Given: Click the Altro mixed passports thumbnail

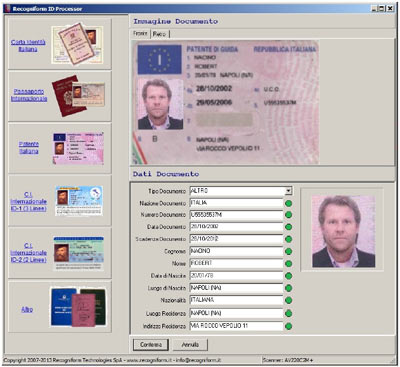Looking at the screenshot, I should (x=78, y=307).
